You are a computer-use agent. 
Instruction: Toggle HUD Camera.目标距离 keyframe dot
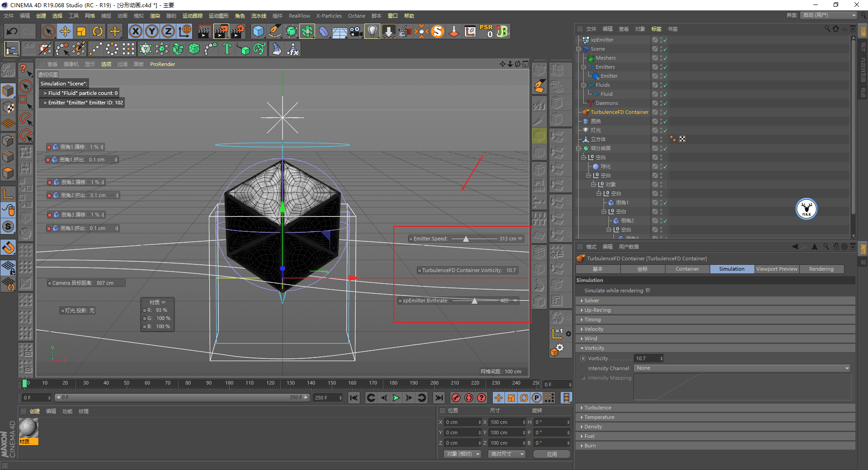(x=50, y=283)
